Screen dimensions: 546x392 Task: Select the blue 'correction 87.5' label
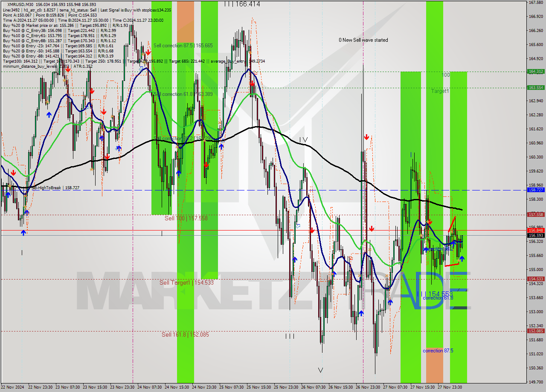click(438, 351)
